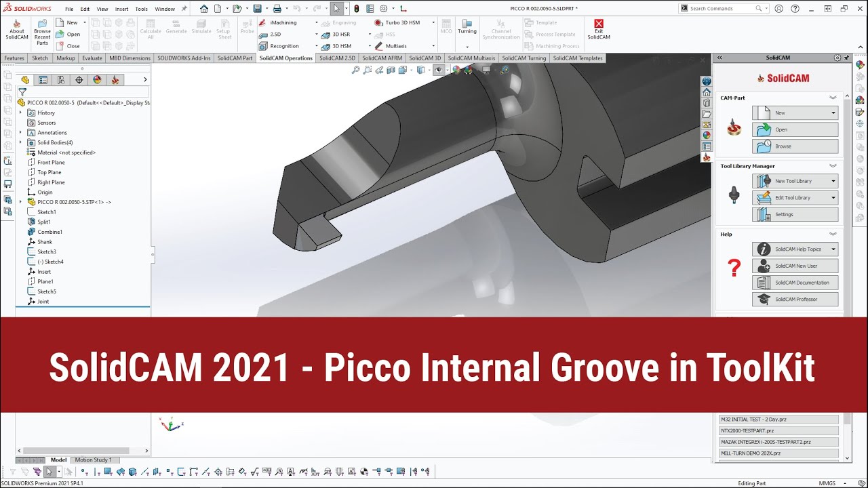Open the Edit Tool Library dropdown arrow
Image resolution: width=868 pixels, height=488 pixels.
833,198
